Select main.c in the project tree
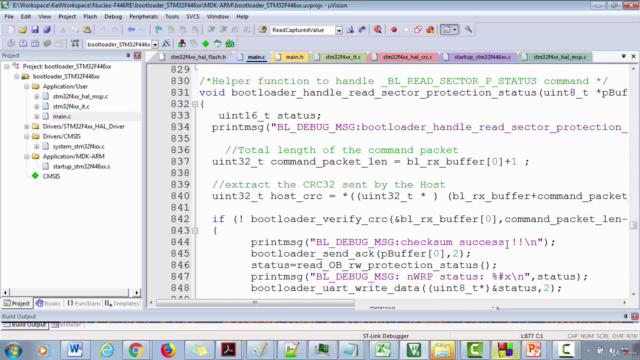Viewport: 640px width, 360px height. click(x=62, y=116)
